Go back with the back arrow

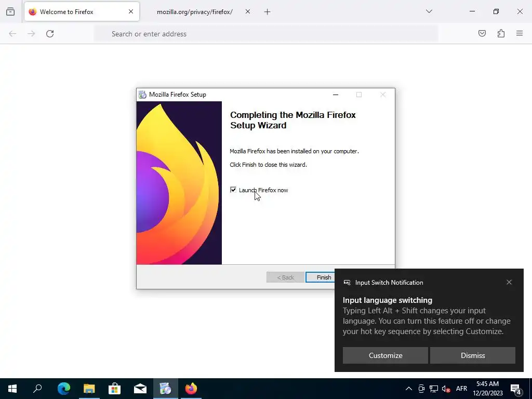click(x=12, y=34)
